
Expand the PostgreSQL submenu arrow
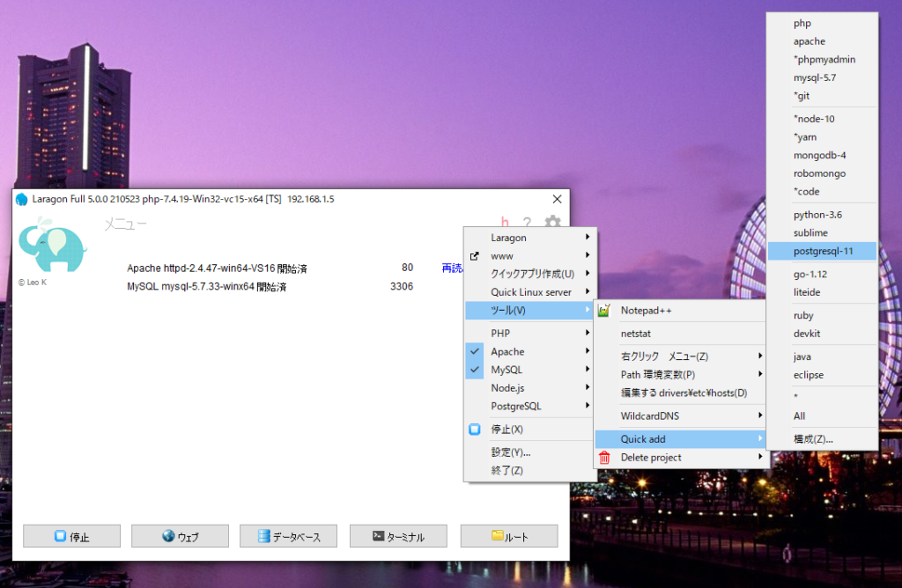coord(588,405)
